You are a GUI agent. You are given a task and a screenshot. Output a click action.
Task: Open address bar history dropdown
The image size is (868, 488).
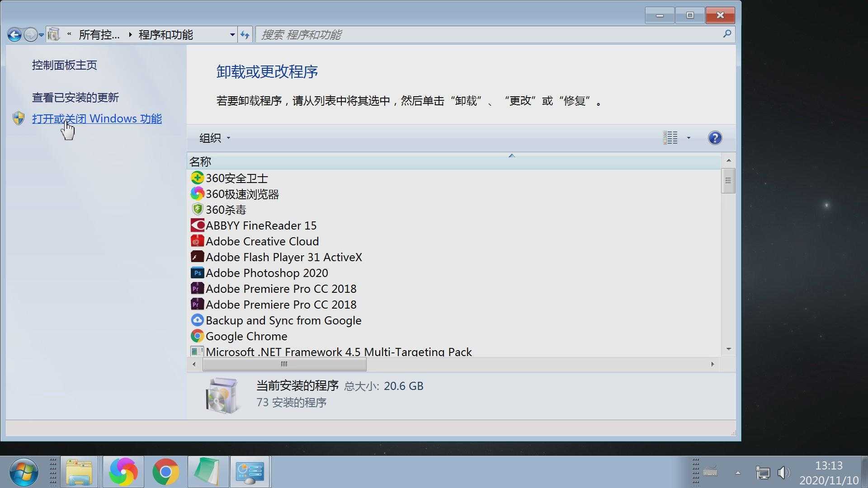232,35
